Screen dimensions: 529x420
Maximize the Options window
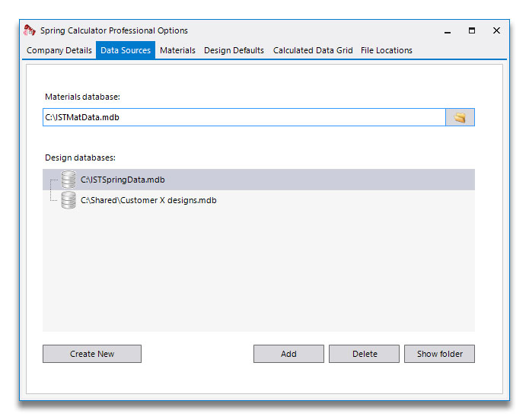point(472,30)
